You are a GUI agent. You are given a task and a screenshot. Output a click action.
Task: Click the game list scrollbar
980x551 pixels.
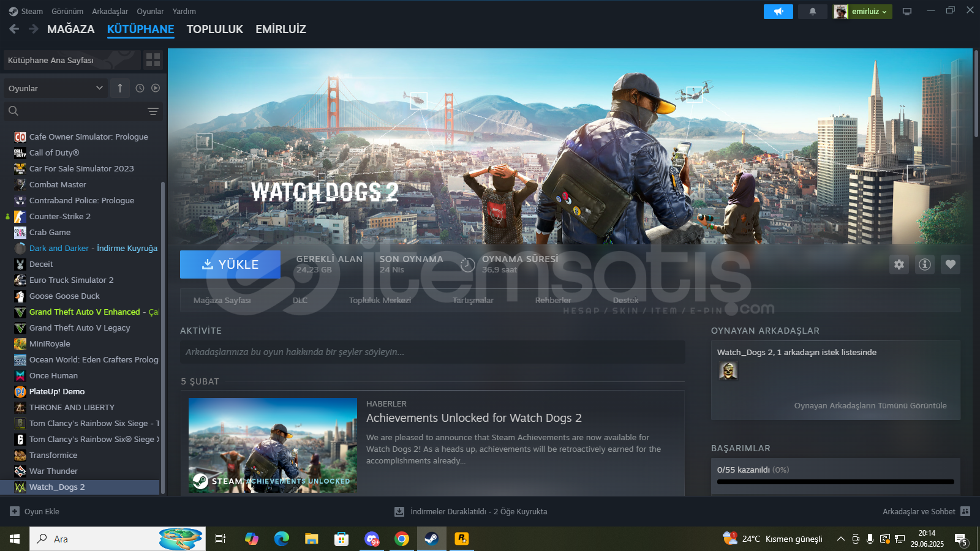(163, 337)
